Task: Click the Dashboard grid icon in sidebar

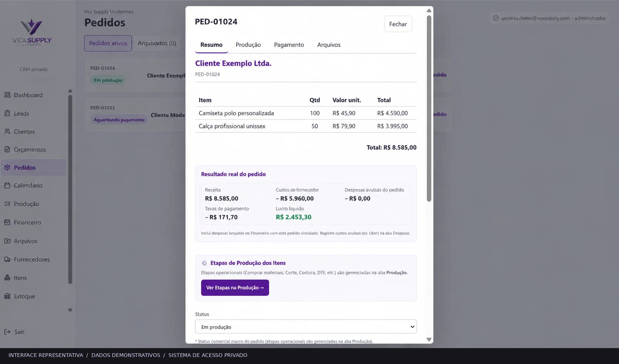Action: [7, 95]
